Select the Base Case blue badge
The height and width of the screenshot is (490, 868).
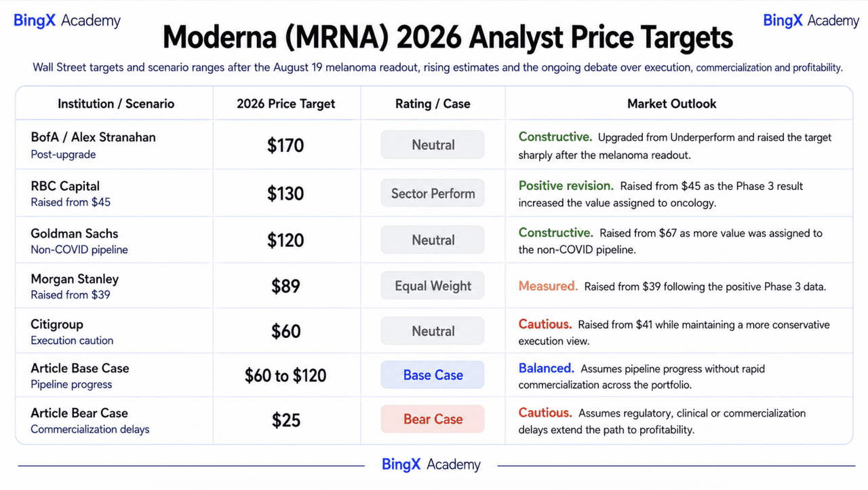[x=433, y=375]
